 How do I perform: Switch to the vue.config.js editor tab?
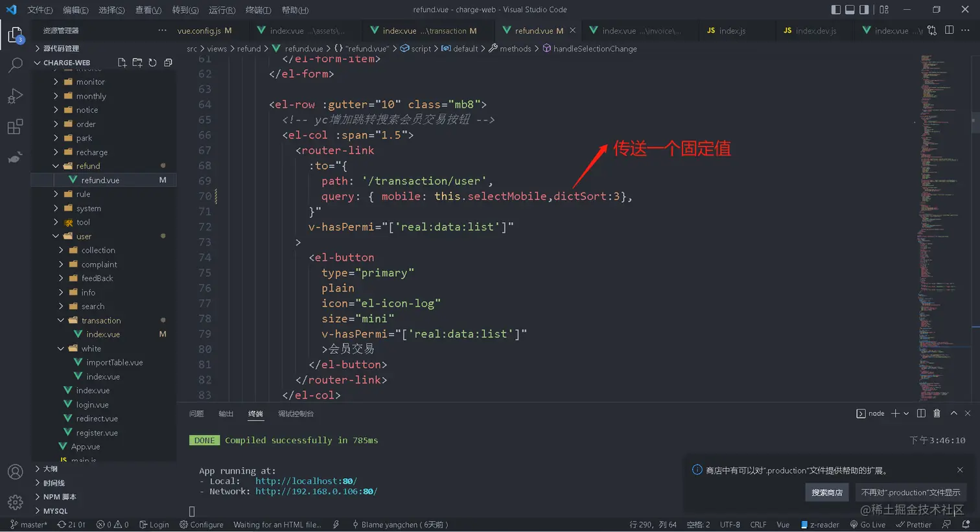[205, 30]
